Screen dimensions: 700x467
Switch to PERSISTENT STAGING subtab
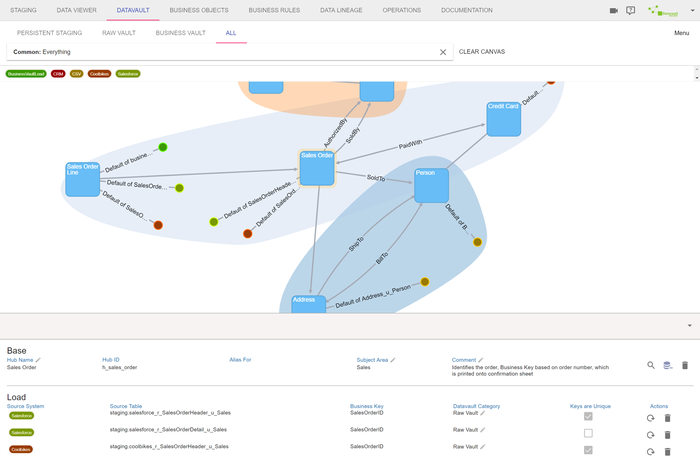pyautogui.click(x=50, y=33)
